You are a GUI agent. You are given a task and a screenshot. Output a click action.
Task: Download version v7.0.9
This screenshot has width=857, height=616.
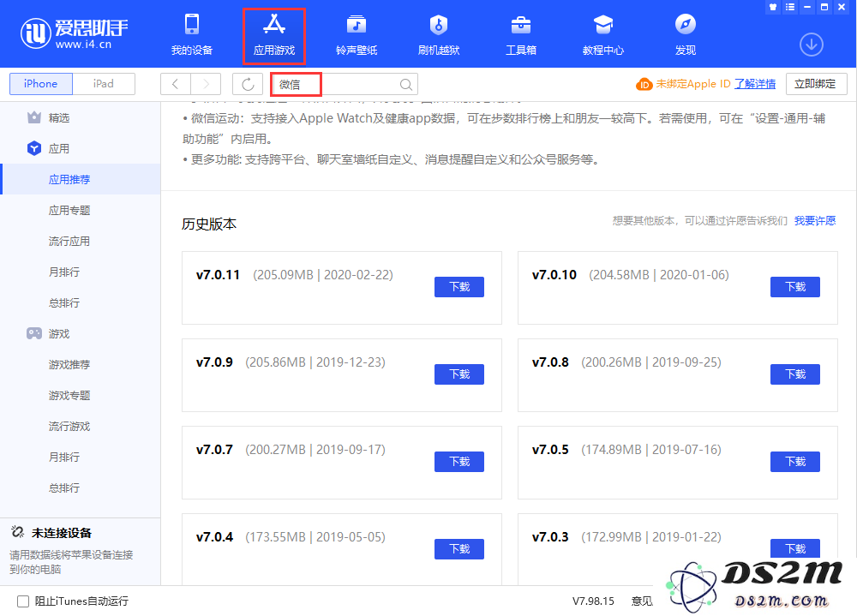459,374
